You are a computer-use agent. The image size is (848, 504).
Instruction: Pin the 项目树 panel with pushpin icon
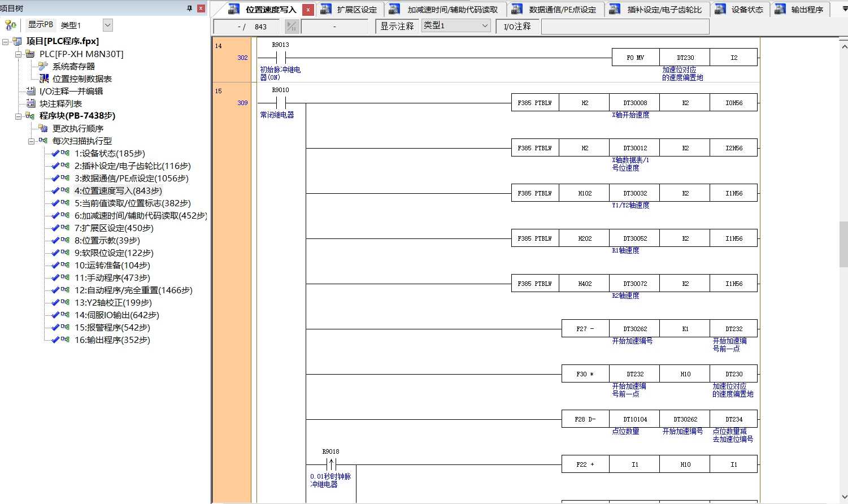pos(189,8)
